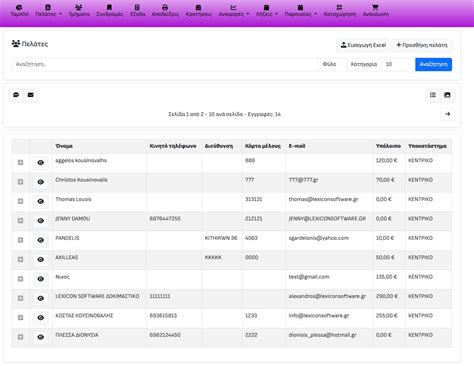The image size is (474, 366).
Task: Click the phone number 693615813
Action: pos(163,315)
